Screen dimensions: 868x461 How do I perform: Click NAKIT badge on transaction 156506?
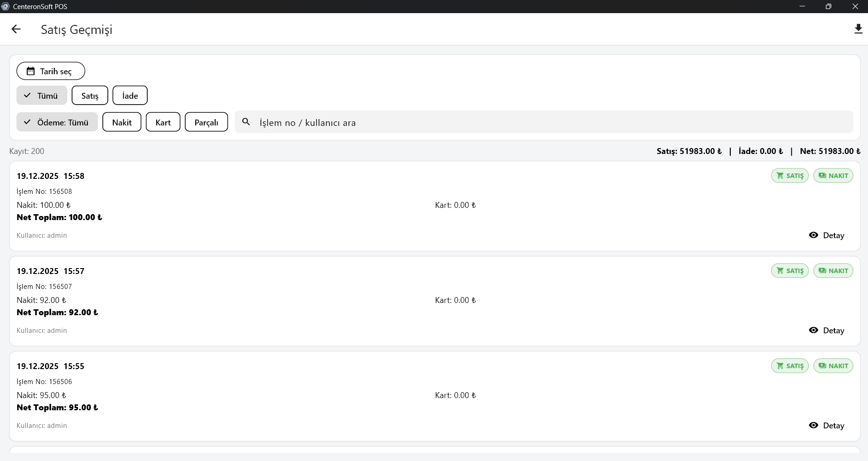[833, 366]
